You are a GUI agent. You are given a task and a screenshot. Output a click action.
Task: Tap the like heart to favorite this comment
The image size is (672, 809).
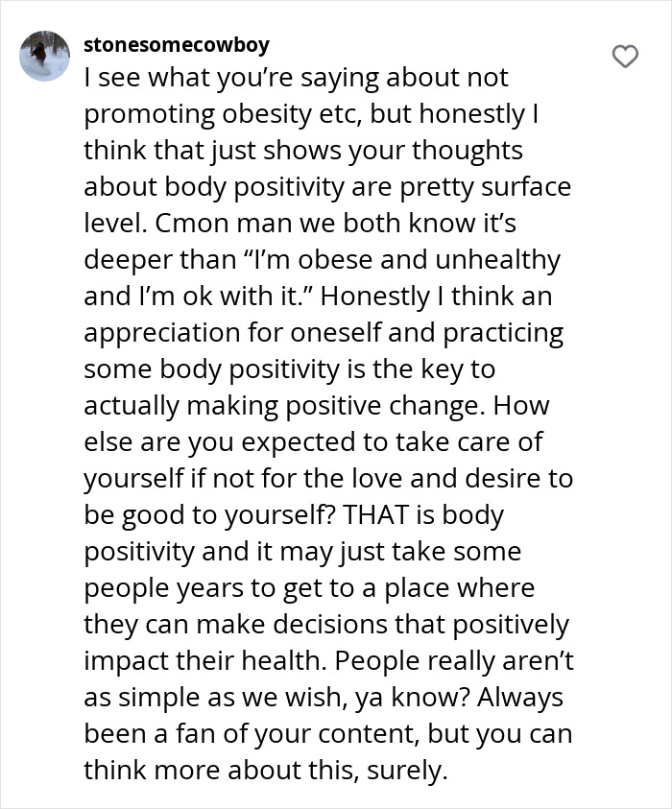point(625,57)
